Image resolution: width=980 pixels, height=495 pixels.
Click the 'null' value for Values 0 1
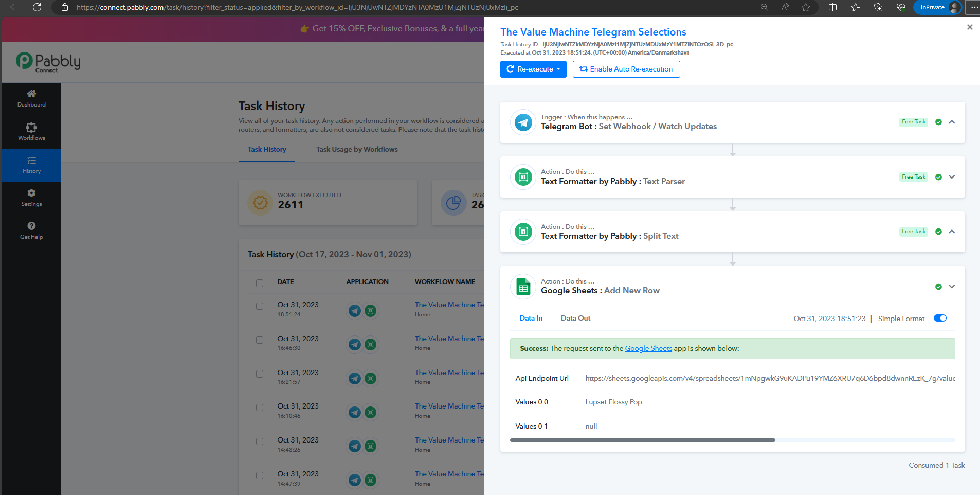point(591,426)
